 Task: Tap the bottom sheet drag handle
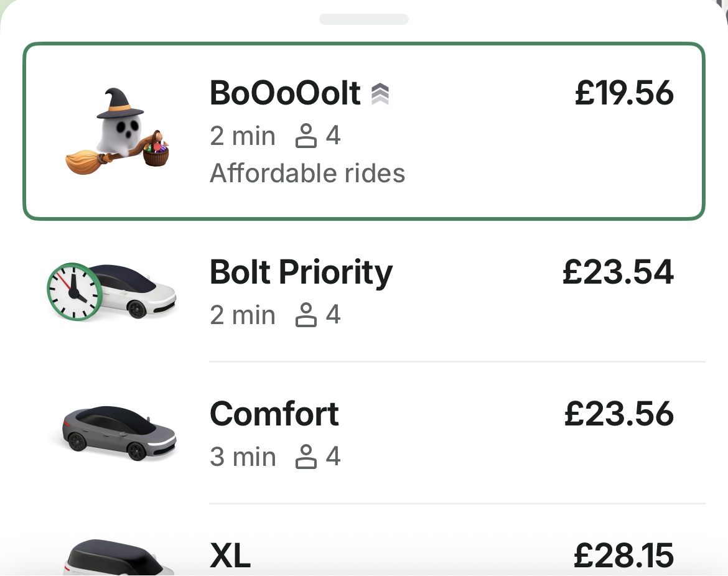click(364, 19)
